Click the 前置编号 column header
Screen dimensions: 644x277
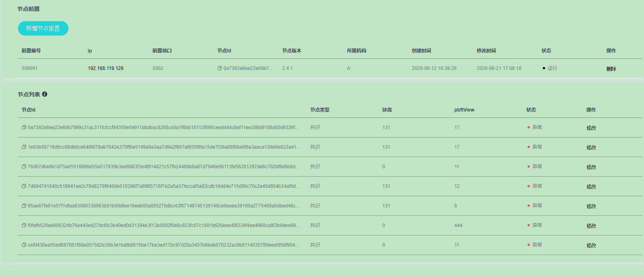(x=31, y=51)
